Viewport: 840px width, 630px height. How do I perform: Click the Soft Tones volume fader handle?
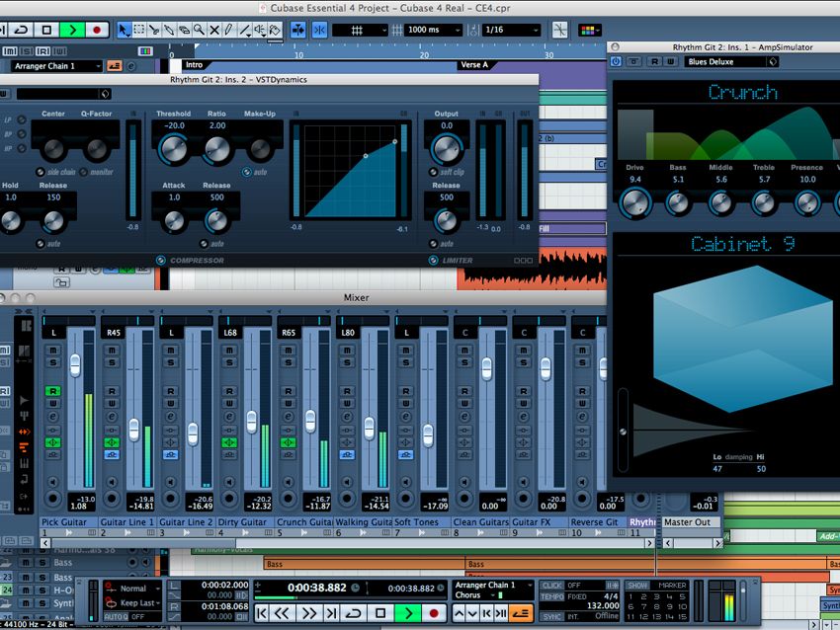(428, 435)
